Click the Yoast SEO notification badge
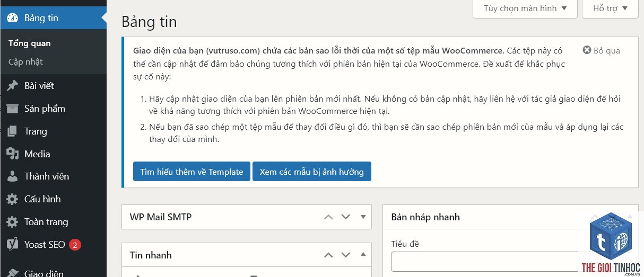Image resolution: width=644 pixels, height=277 pixels. pos(75,245)
